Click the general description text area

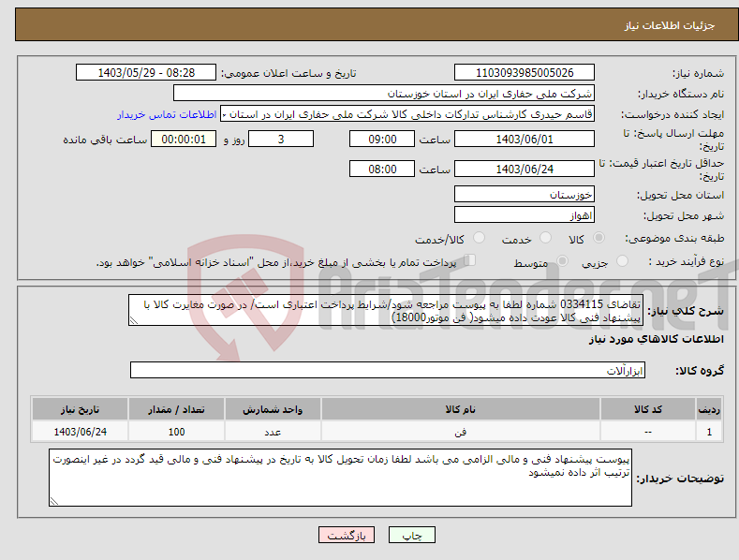386,310
